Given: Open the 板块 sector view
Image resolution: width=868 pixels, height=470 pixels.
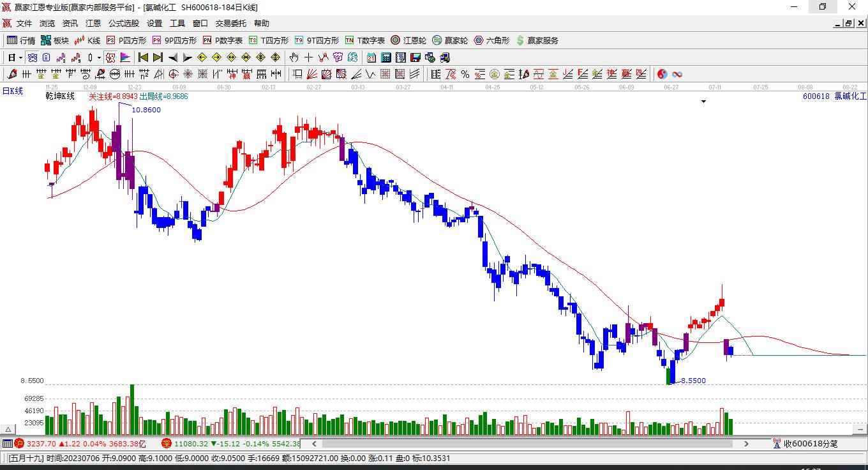Looking at the screenshot, I should (55, 40).
